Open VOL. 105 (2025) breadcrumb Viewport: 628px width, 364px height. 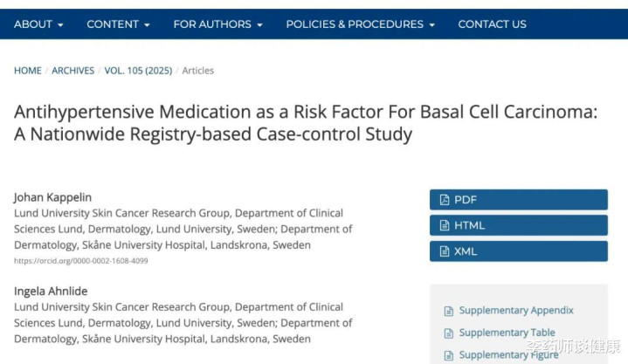[138, 71]
